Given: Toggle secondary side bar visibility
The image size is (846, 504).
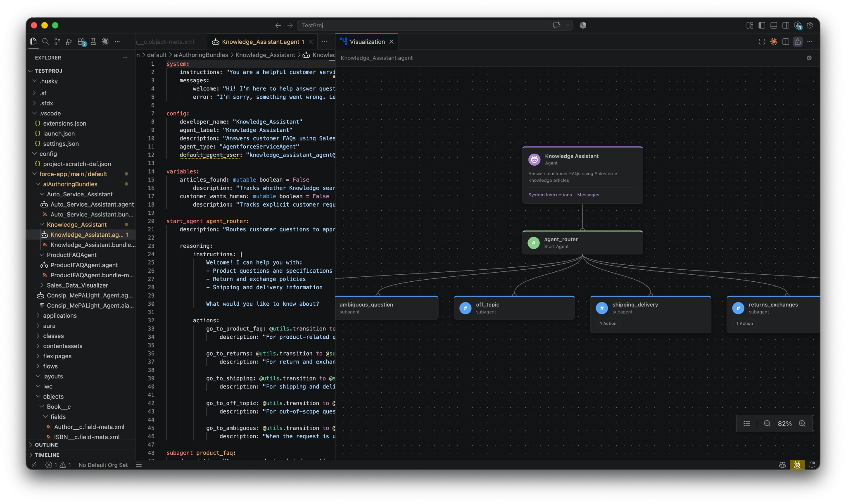Looking at the screenshot, I should (x=786, y=25).
